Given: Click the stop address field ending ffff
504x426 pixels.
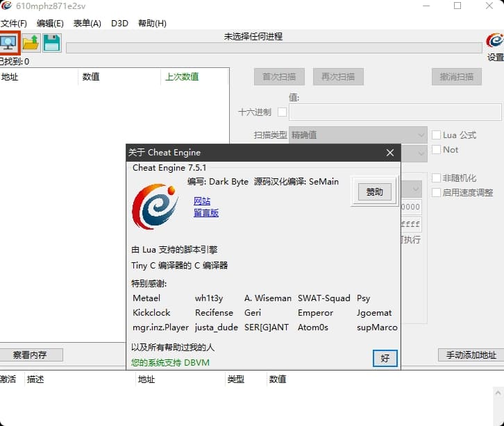Looking at the screenshot, I should click(x=411, y=224).
